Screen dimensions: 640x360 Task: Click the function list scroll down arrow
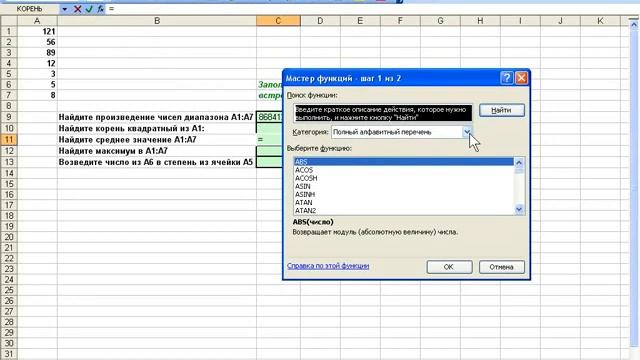click(x=519, y=210)
